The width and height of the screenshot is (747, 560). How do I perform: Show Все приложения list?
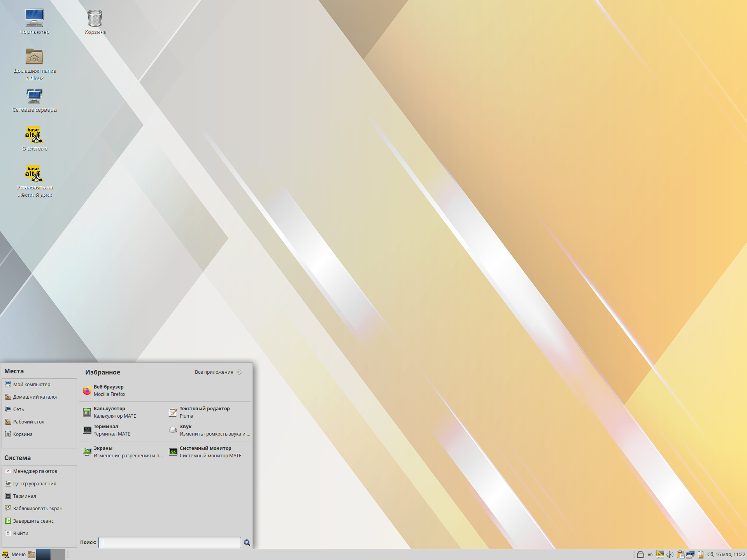click(218, 372)
